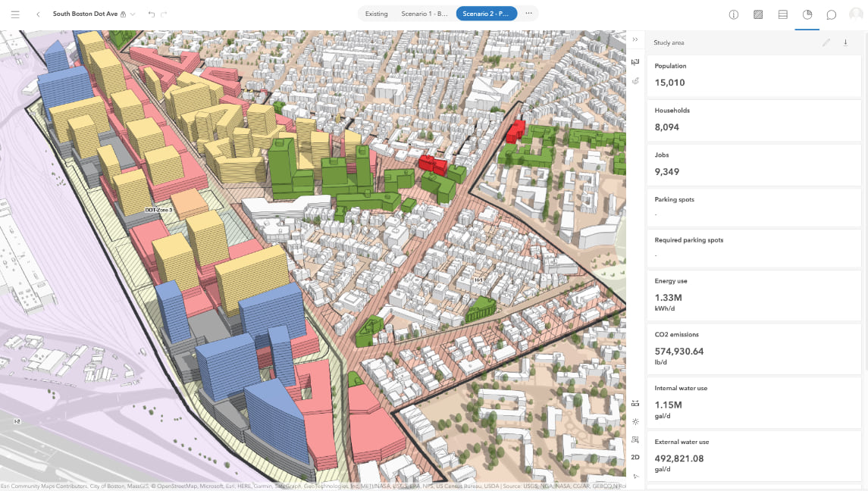Capture the scene with the screenshot tool
This screenshot has height=491, width=868.
[x=635, y=439]
